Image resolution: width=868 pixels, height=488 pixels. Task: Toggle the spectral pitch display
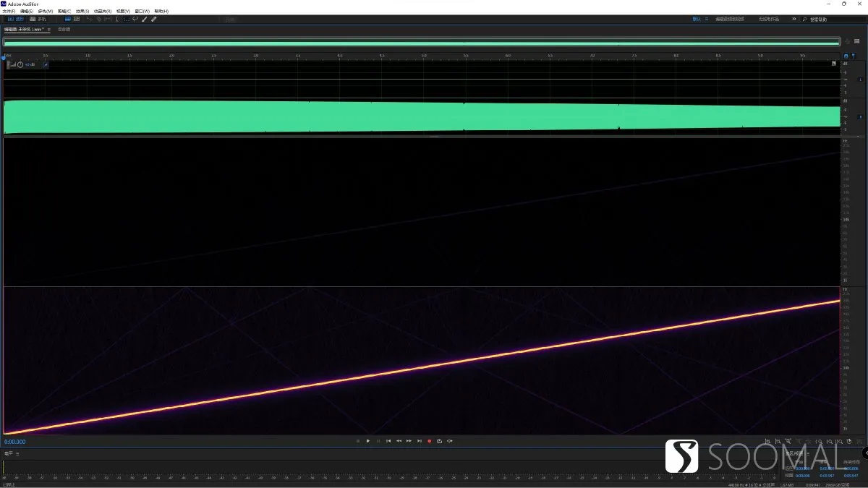point(77,19)
